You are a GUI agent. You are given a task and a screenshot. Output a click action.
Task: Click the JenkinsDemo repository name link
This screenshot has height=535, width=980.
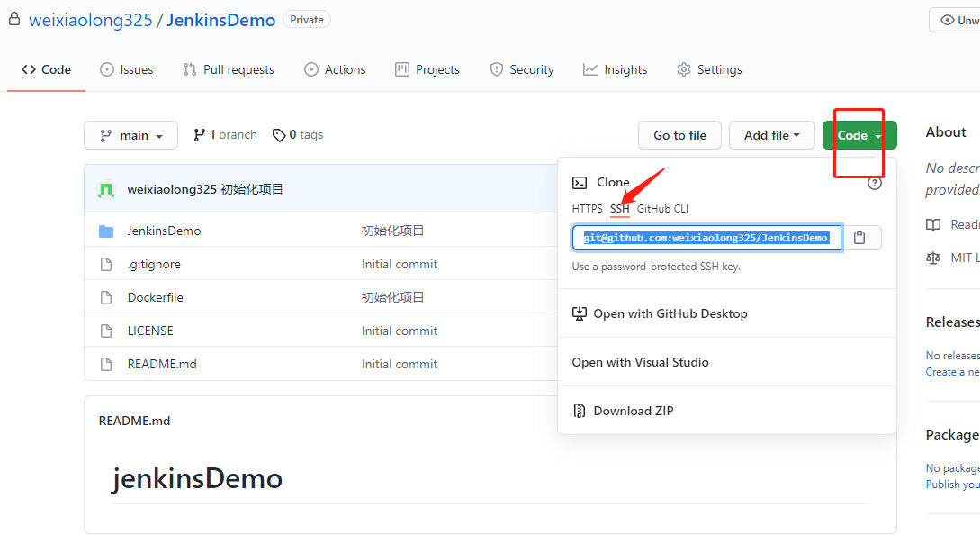click(x=221, y=20)
